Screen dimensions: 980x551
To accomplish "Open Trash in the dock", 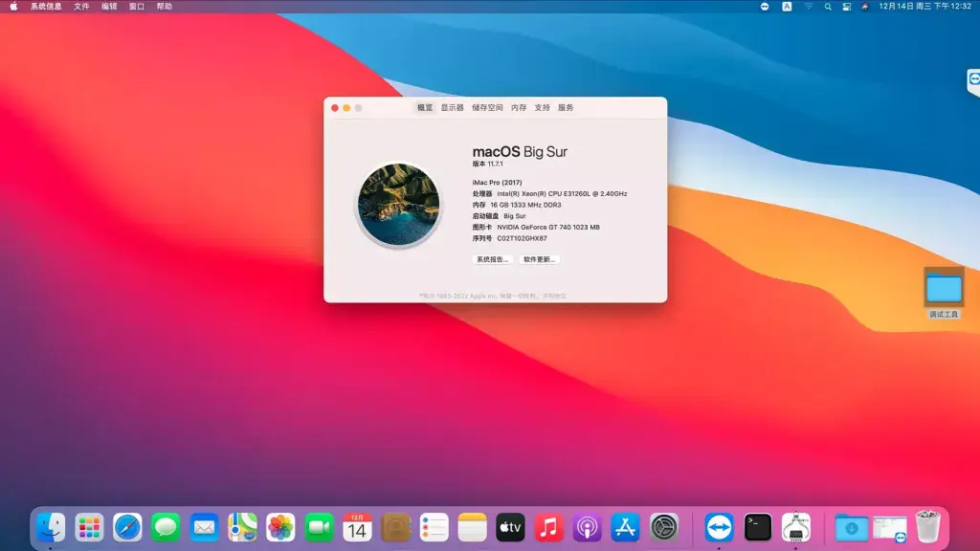I will coord(928,527).
